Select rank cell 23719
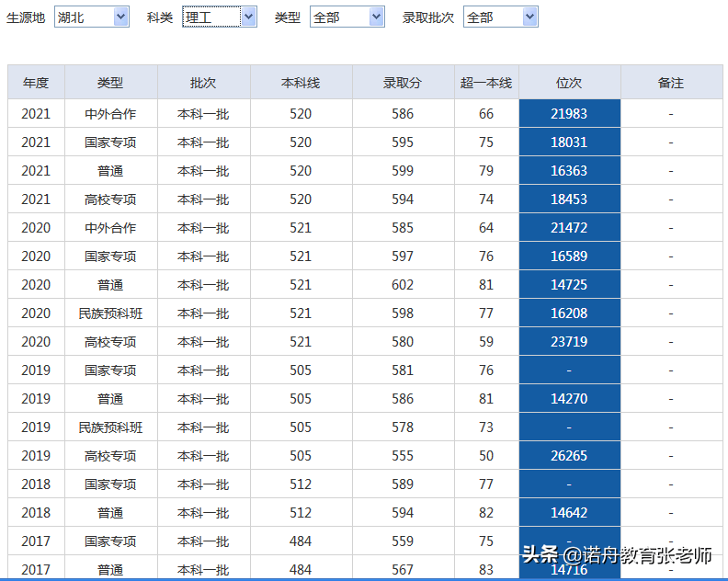This screenshot has width=728, height=581. click(x=569, y=341)
